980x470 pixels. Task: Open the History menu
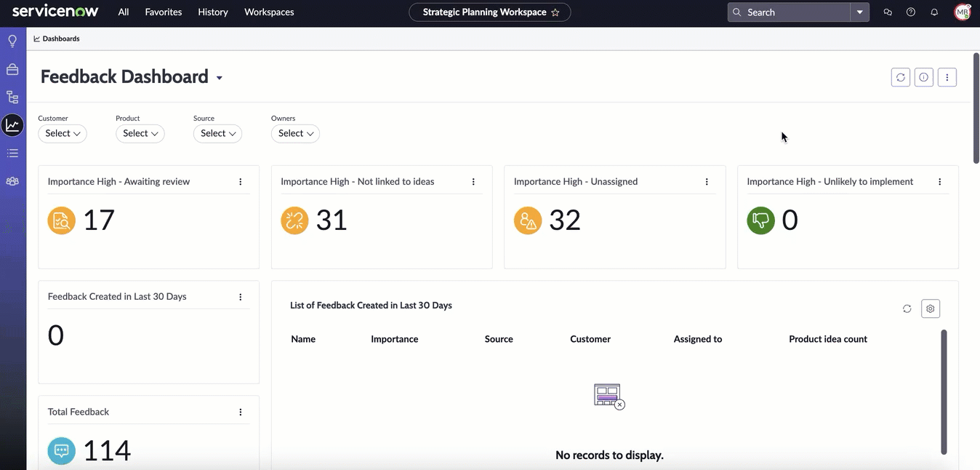pyautogui.click(x=213, y=12)
